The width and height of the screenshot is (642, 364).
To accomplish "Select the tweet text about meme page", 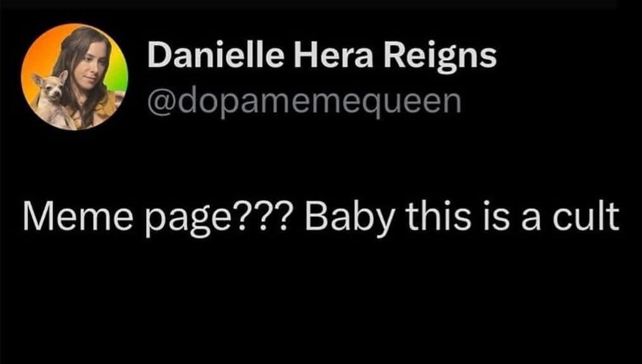I will [x=321, y=217].
